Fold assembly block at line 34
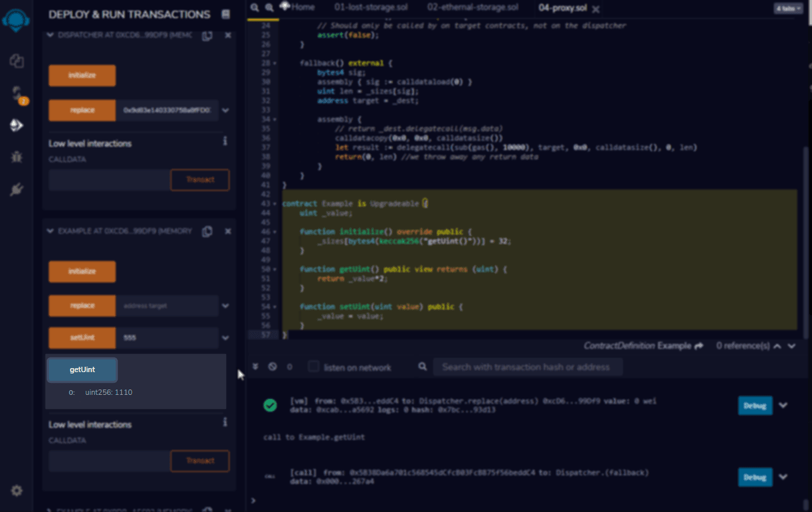 [x=275, y=119]
